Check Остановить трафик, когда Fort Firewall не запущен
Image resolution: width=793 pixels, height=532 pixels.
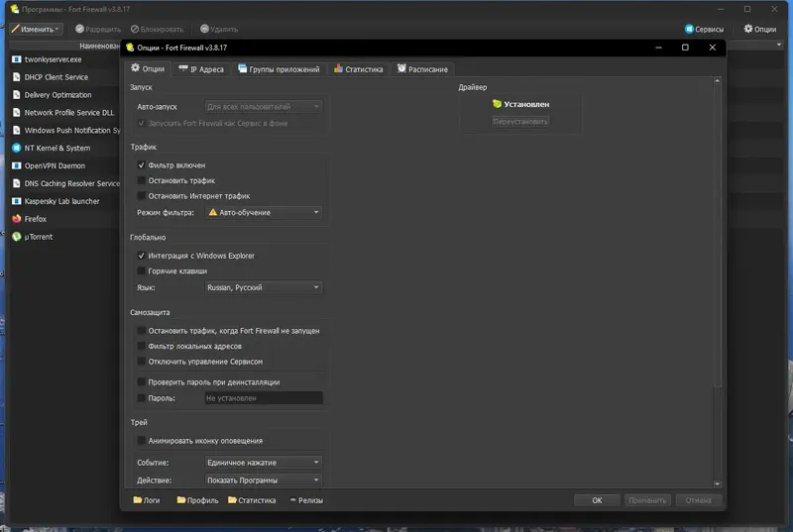click(141, 331)
